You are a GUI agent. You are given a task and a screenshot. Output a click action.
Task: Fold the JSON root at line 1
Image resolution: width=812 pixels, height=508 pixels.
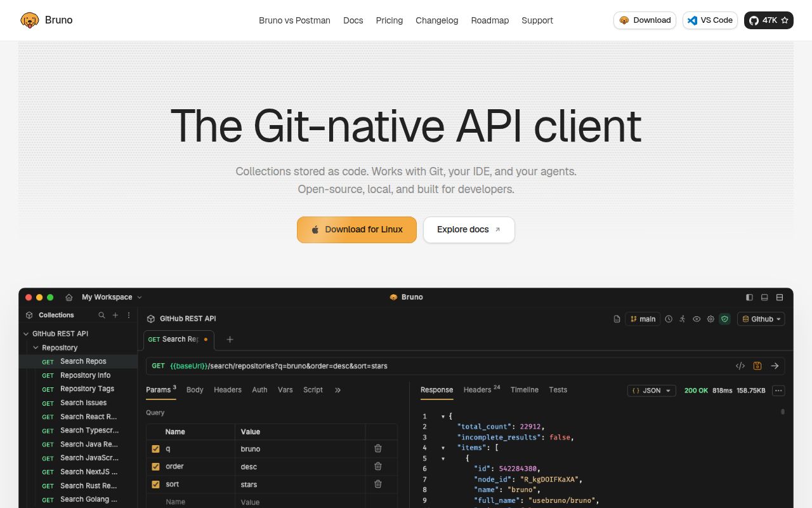(x=443, y=417)
